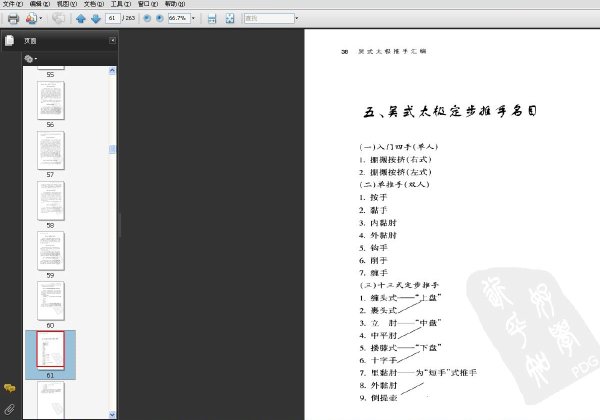This screenshot has height=420, width=600.
Task: Click the text line 6. 十字手
Action: tap(378, 360)
